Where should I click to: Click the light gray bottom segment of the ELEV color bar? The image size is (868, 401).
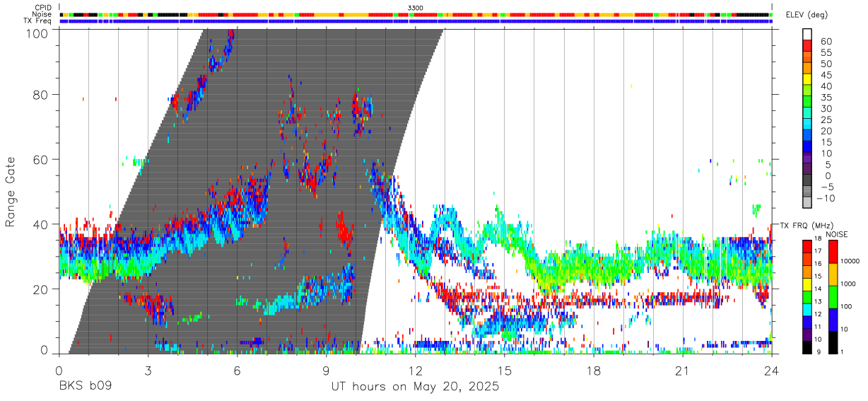point(807,204)
